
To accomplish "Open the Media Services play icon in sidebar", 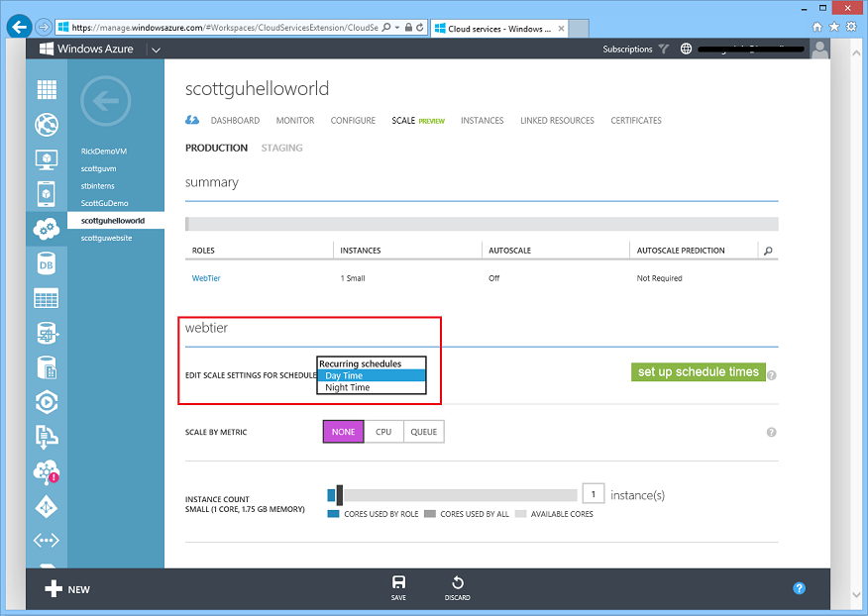I will [47, 402].
